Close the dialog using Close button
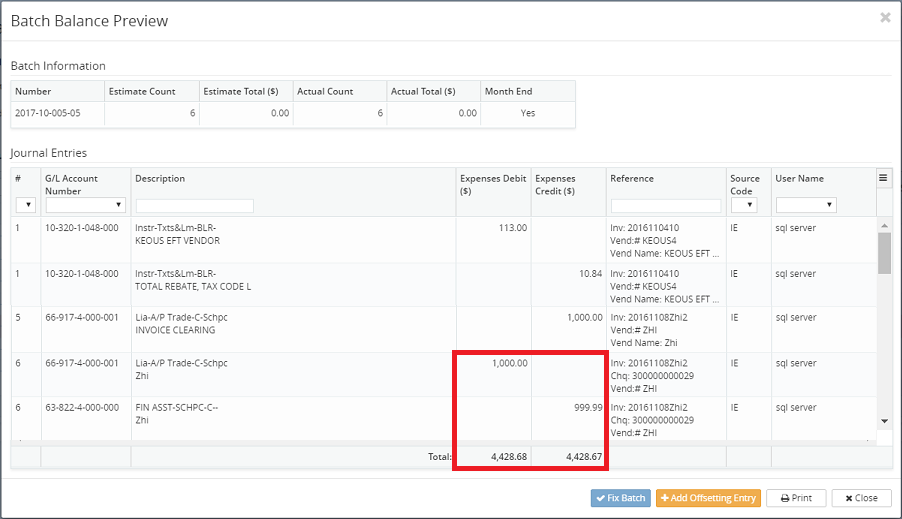 (x=860, y=498)
